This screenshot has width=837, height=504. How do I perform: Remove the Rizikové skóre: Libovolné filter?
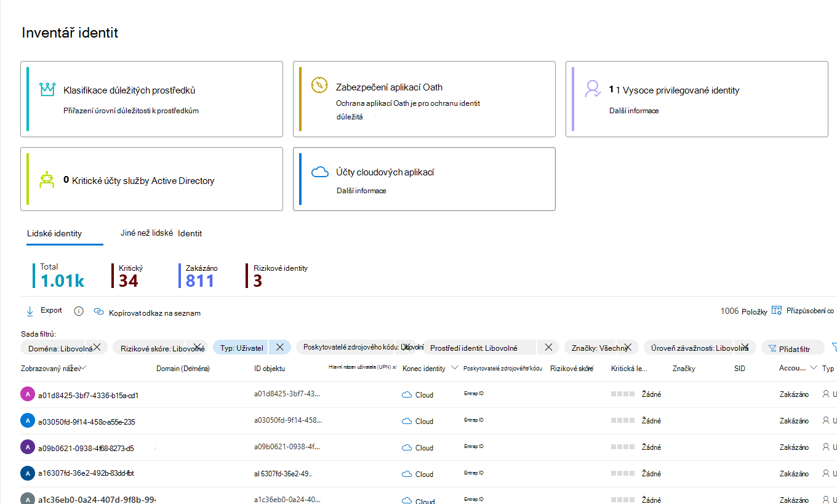pyautogui.click(x=197, y=346)
